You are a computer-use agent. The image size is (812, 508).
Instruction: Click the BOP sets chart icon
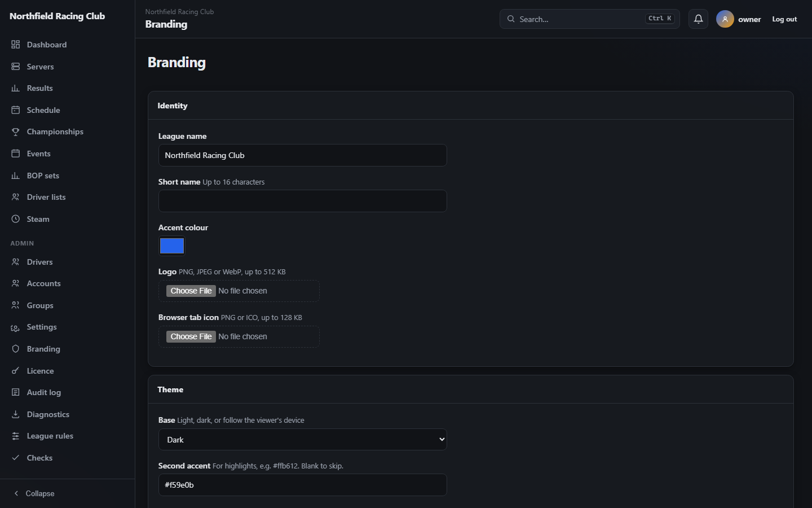(x=16, y=176)
